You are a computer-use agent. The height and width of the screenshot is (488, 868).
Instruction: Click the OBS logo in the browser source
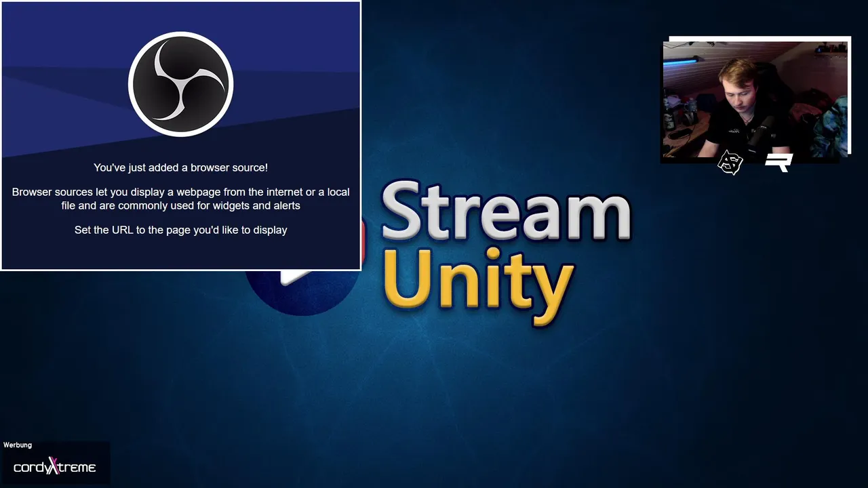pyautogui.click(x=180, y=84)
